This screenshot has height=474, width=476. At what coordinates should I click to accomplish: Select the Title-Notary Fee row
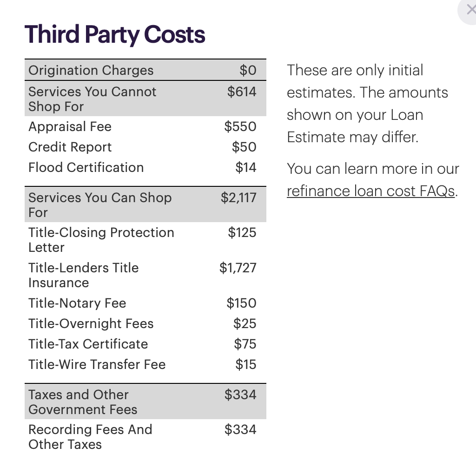click(x=145, y=303)
